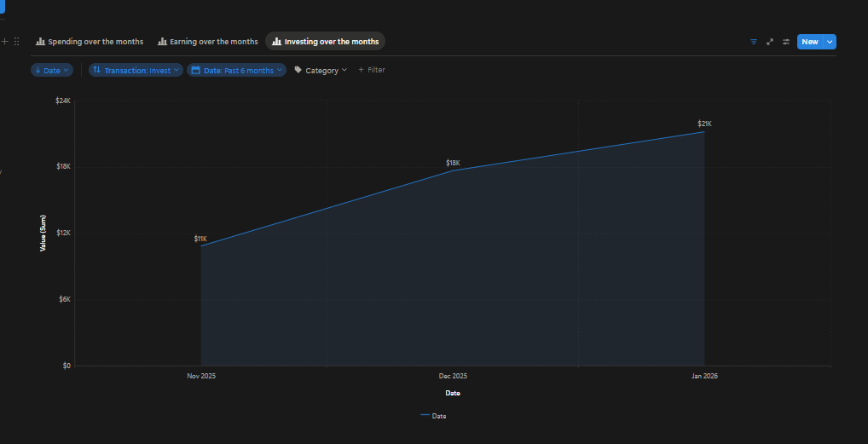
Task: Click the filter lines icon
Action: pos(754,42)
